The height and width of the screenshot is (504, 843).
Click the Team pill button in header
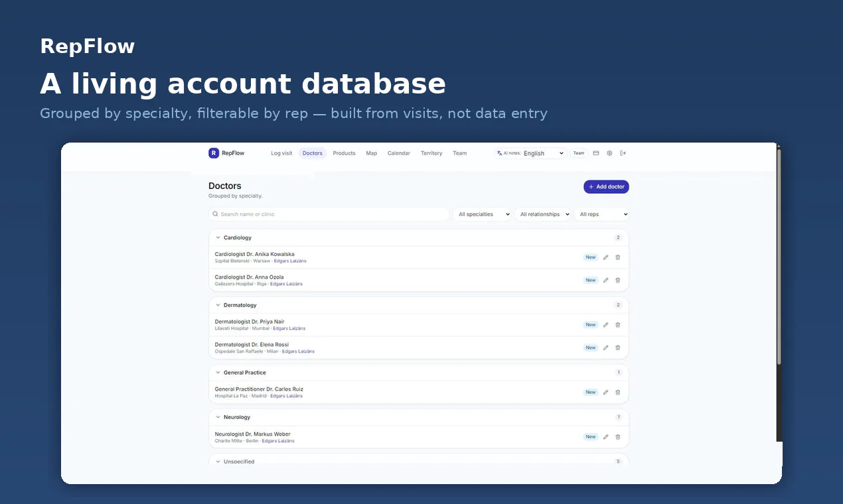pyautogui.click(x=579, y=153)
